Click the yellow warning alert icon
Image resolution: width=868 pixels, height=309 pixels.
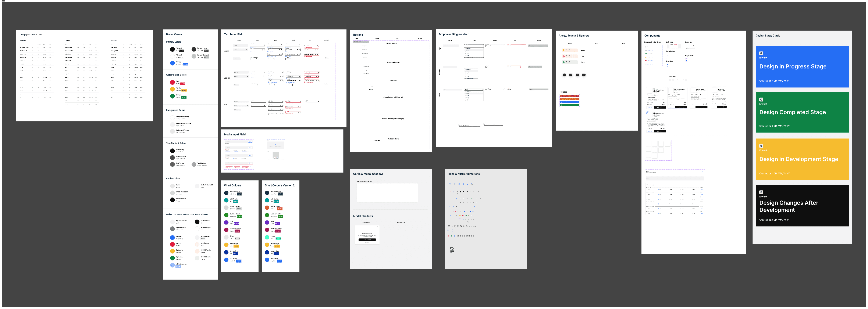[x=563, y=50]
